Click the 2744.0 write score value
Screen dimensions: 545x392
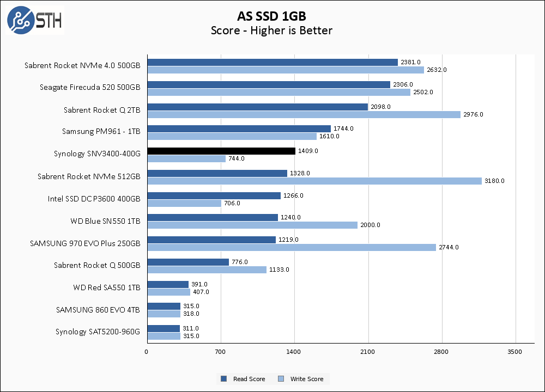449,247
